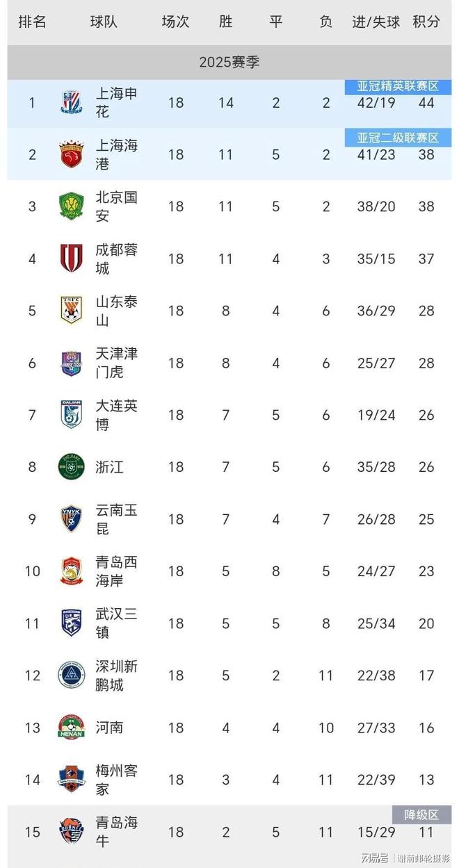Viewport: 459px width, 868px height.
Task: Select the 排名 column header
Action: [x=32, y=22]
